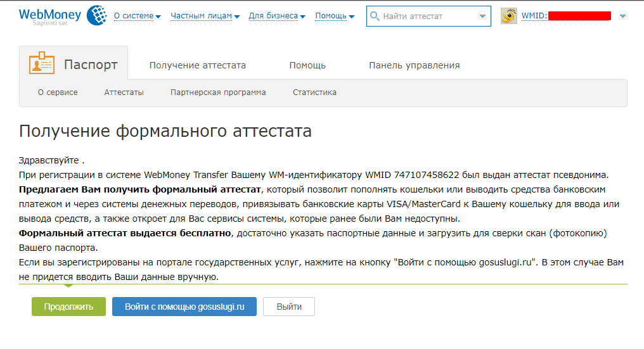Switch to the Получение аттестата tab
The width and height of the screenshot is (644, 349).
tap(198, 65)
